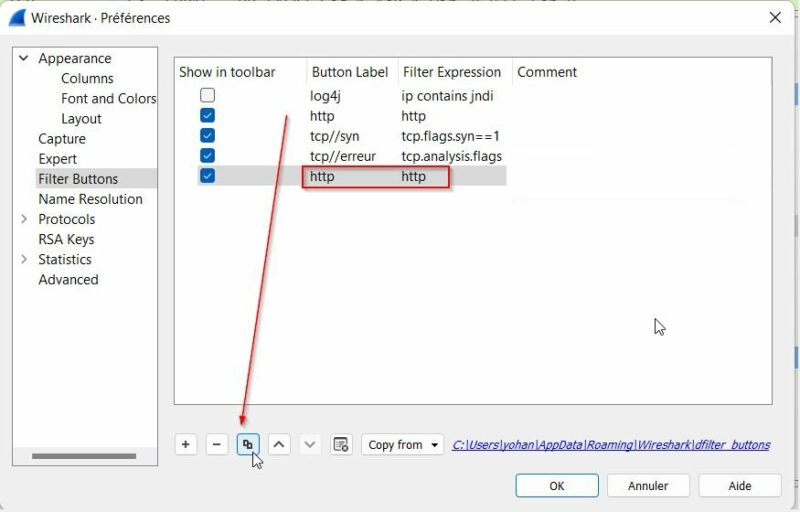Add a new filter button with plus icon
Viewport: 800px width, 512px height.
[x=186, y=445]
